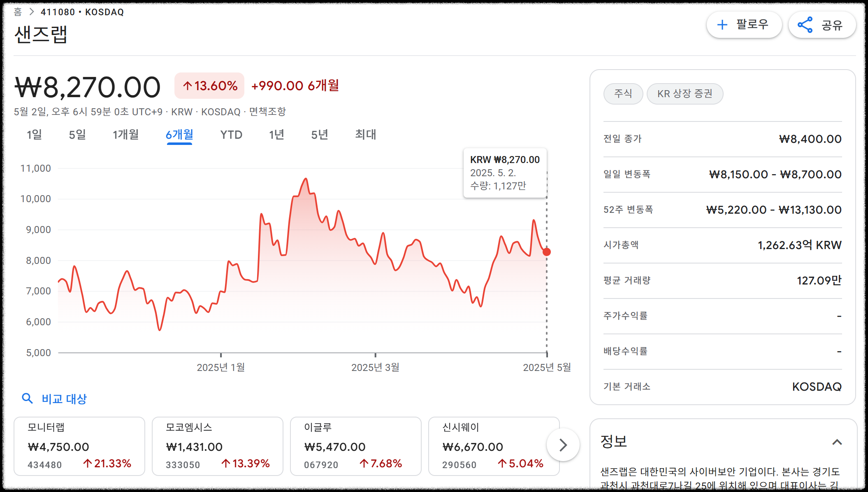Click the share icon
Viewport: 868px width, 492px height.
(x=805, y=25)
